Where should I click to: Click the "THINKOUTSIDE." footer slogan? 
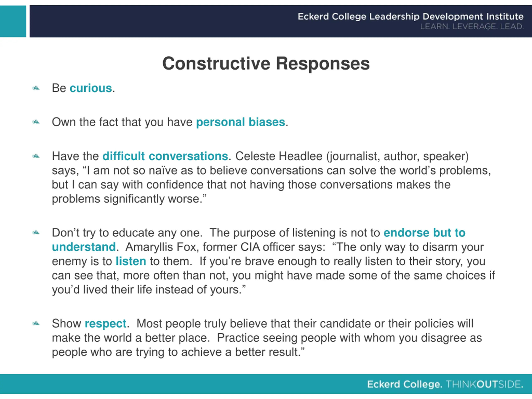(x=485, y=384)
